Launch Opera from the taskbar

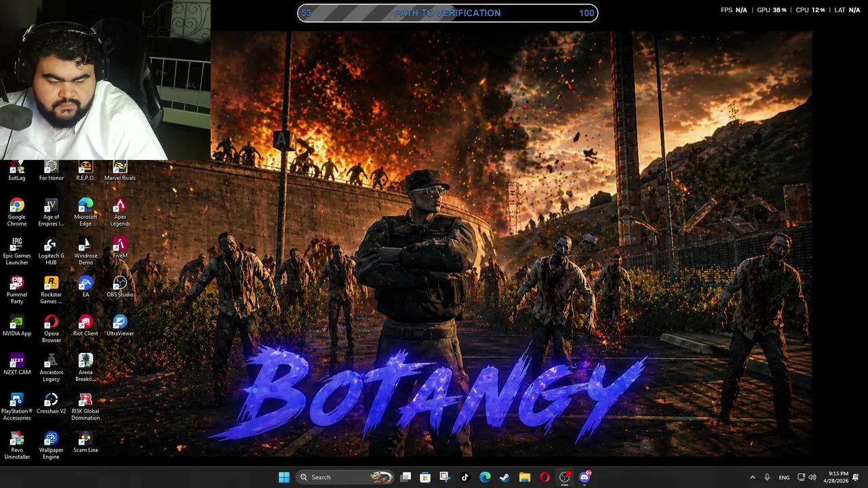(x=545, y=477)
